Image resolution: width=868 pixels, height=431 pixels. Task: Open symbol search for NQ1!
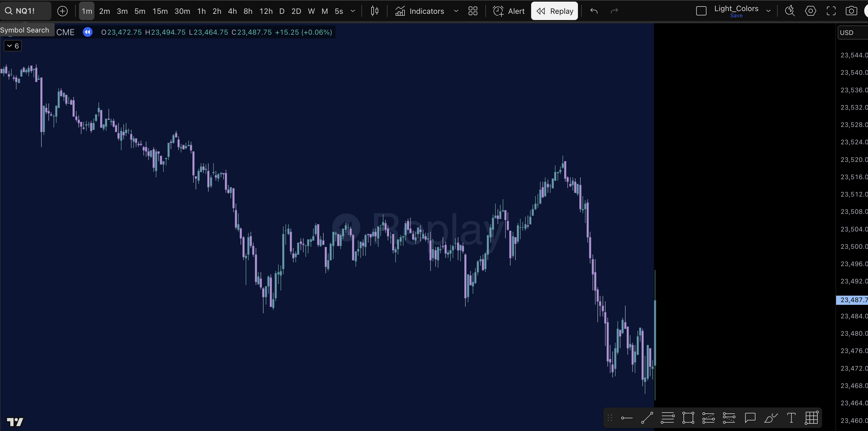pyautogui.click(x=25, y=11)
